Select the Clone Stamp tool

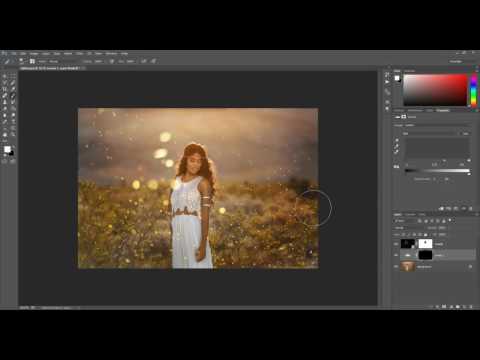click(5, 102)
